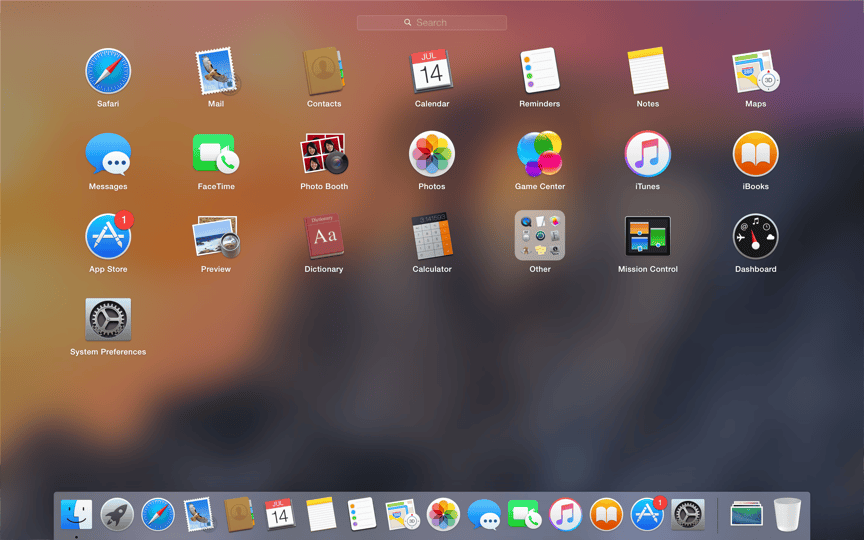Open Contacts book in the Dock
Image resolution: width=864 pixels, height=540 pixels.
tap(239, 515)
